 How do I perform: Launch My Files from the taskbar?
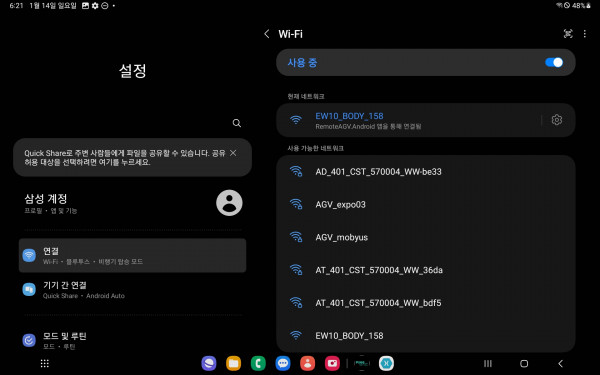[x=233, y=363]
